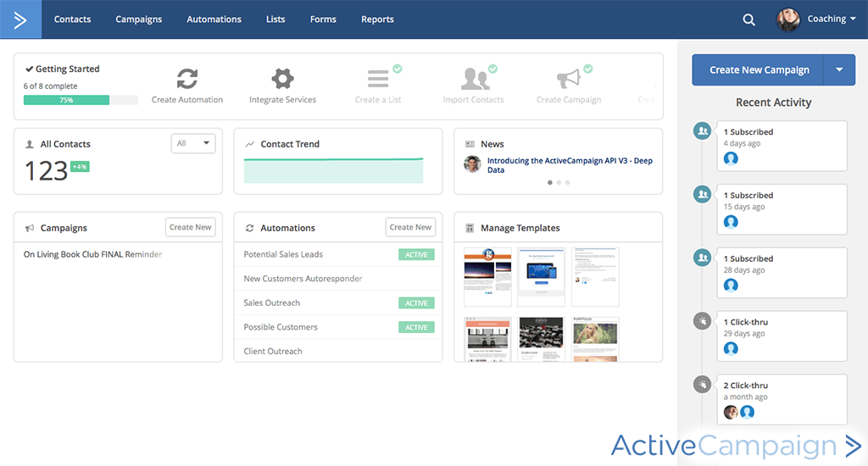Go to the Reports menu
The height and width of the screenshot is (466, 868).
377,19
